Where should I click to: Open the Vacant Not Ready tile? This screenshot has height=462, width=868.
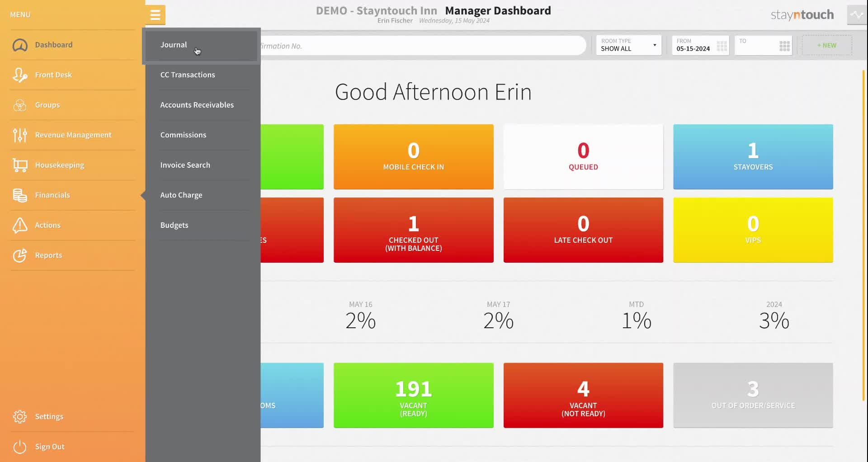[x=583, y=396]
